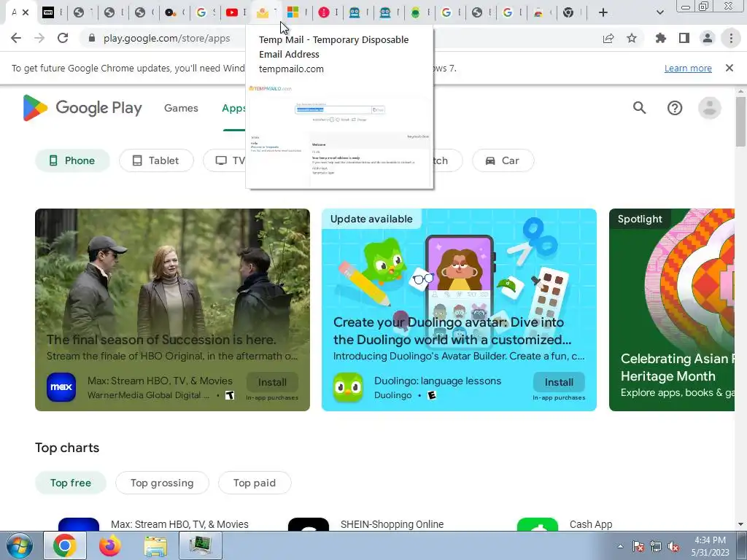Open the Learn more link
The height and width of the screenshot is (560, 747).
pyautogui.click(x=688, y=68)
